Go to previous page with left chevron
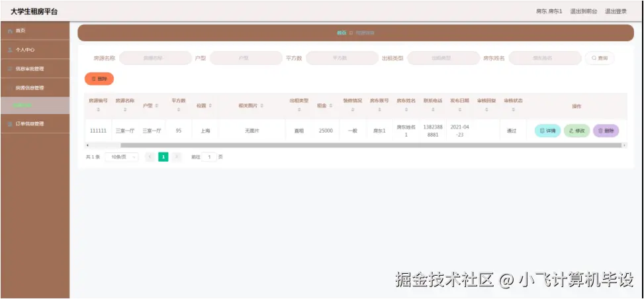 [x=150, y=156]
